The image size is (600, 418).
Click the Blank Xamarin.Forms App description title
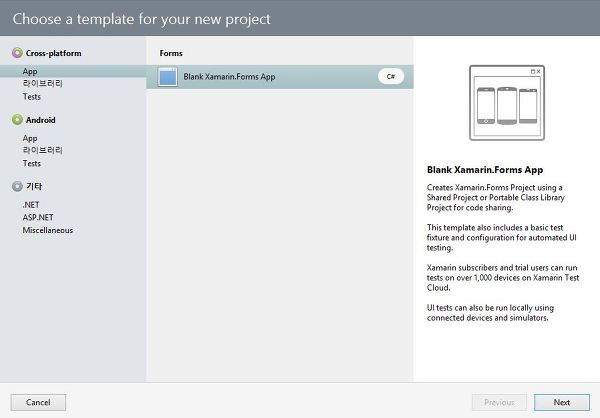(485, 170)
